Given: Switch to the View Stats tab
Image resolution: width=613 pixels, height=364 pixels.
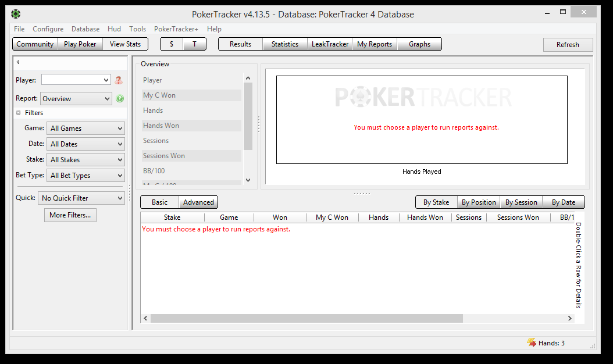Looking at the screenshot, I should click(x=125, y=44).
